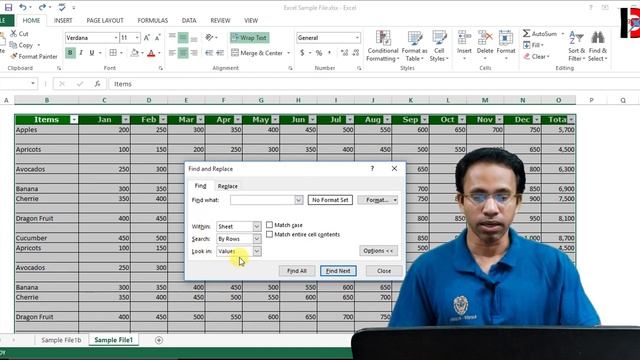Switch to the Find tab
This screenshot has width=640, height=360.
200,186
